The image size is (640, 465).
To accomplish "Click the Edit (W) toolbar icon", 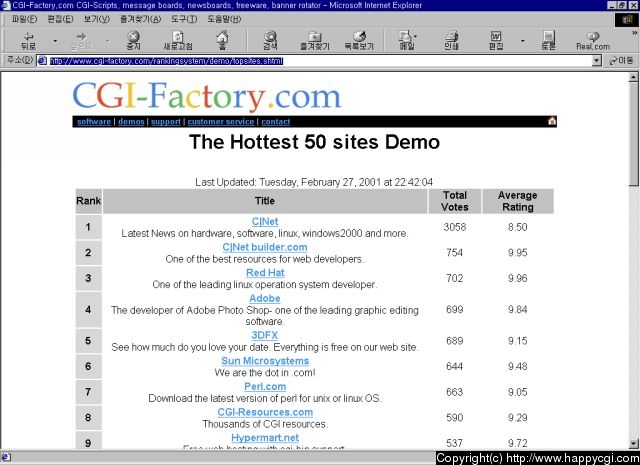I will [496, 41].
